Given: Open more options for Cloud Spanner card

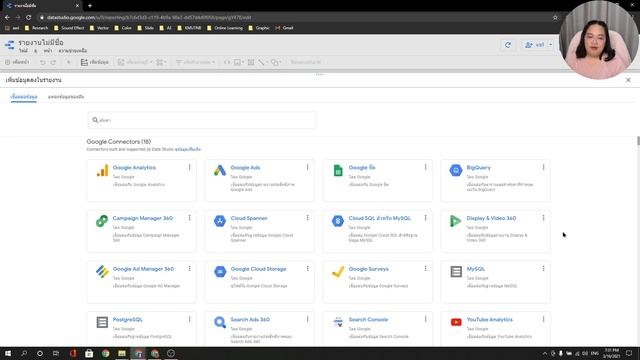Looking at the screenshot, I should 307,218.
